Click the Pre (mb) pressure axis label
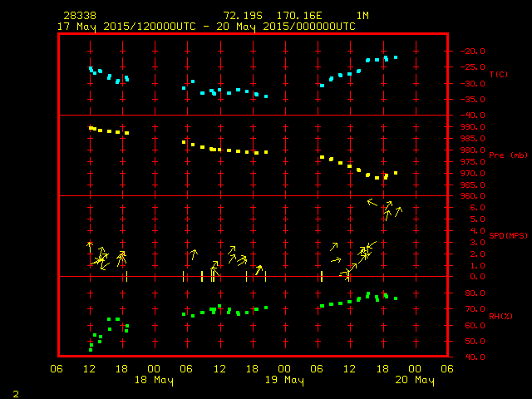The image size is (532, 399). 508,155
